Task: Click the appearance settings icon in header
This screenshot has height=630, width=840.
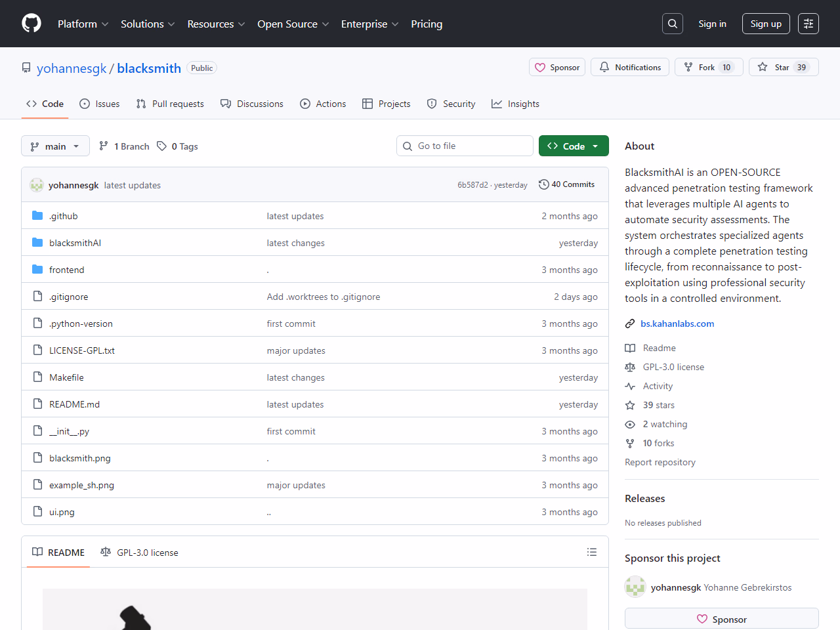Action: click(808, 24)
